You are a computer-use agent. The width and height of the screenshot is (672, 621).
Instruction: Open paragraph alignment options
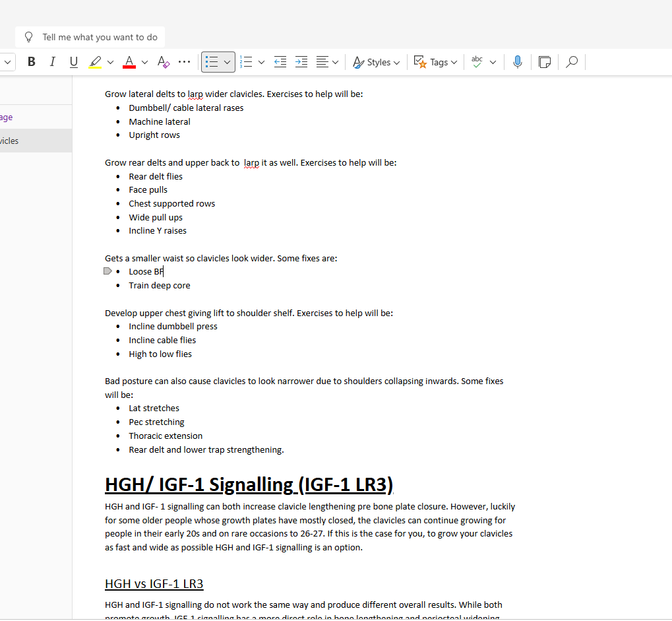(326, 62)
